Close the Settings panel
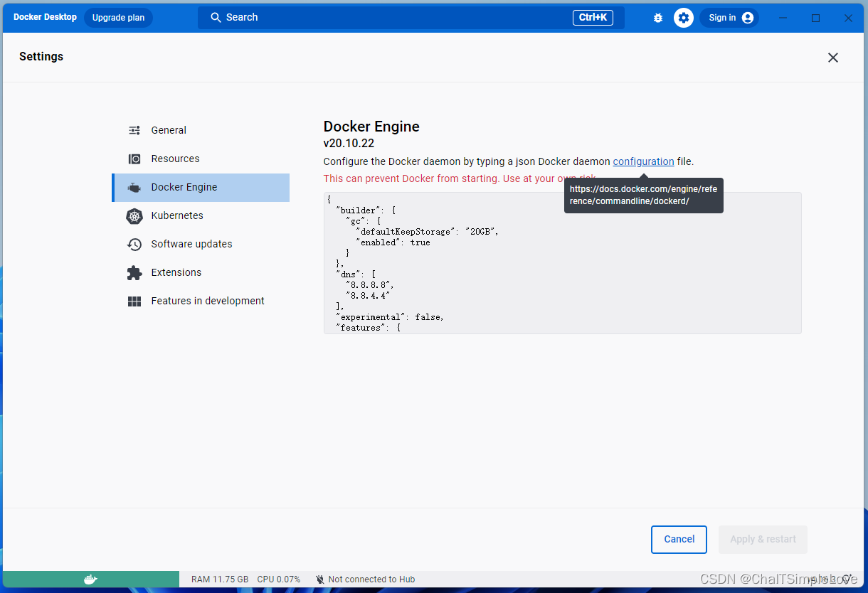This screenshot has width=868, height=593. [832, 58]
